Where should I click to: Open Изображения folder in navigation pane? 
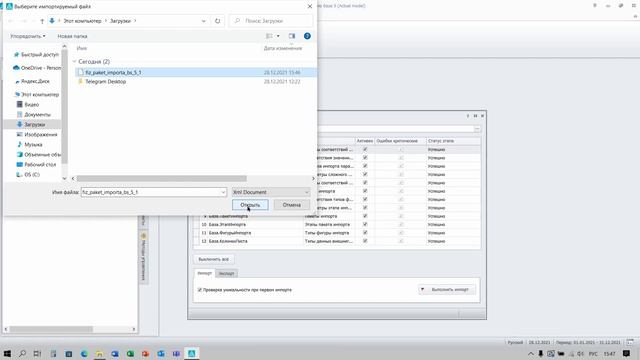37,134
